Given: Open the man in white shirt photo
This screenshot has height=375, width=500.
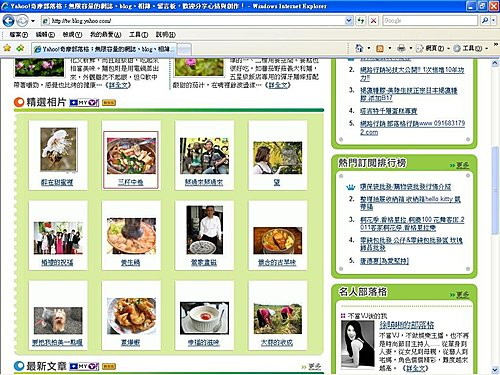Looking at the screenshot, I should click(x=204, y=230).
